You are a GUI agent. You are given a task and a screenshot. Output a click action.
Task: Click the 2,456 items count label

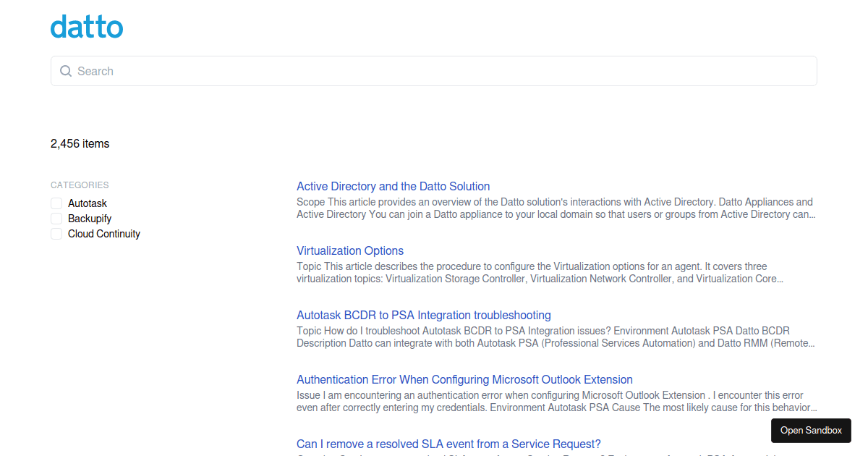80,143
